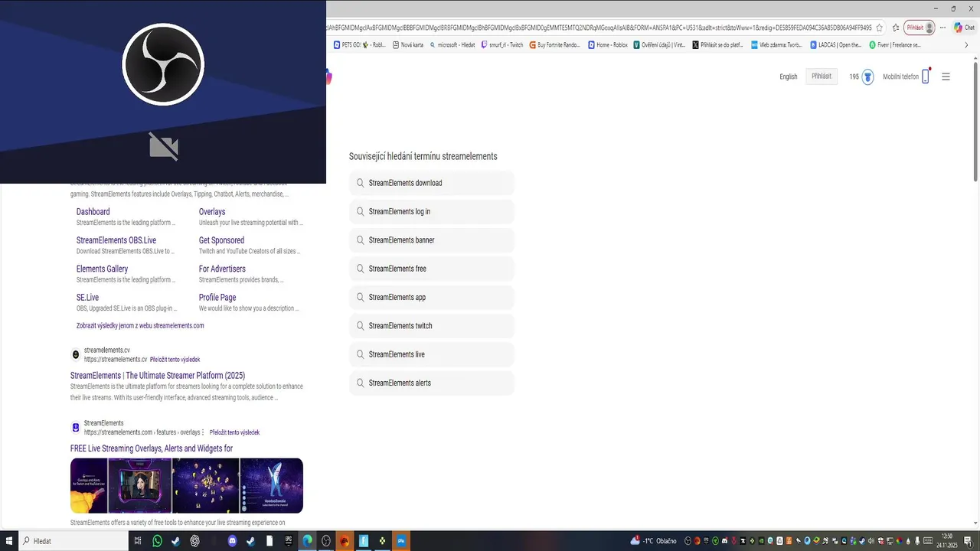Open Nová karta bookmark
Image resolution: width=980 pixels, height=551 pixels.
point(407,45)
